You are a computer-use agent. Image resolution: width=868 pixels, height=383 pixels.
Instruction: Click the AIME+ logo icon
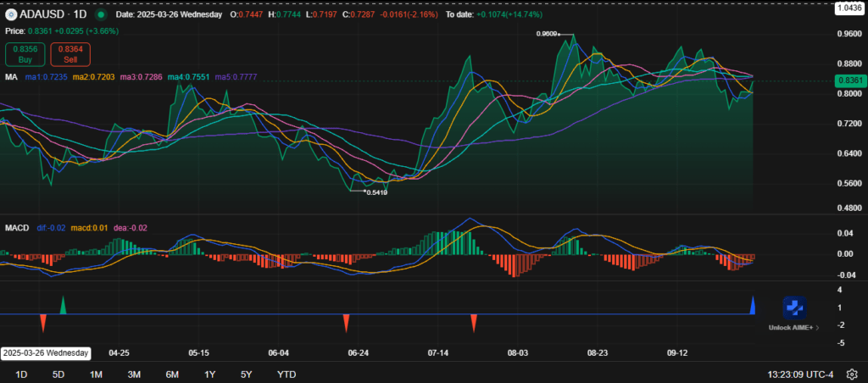(793, 308)
